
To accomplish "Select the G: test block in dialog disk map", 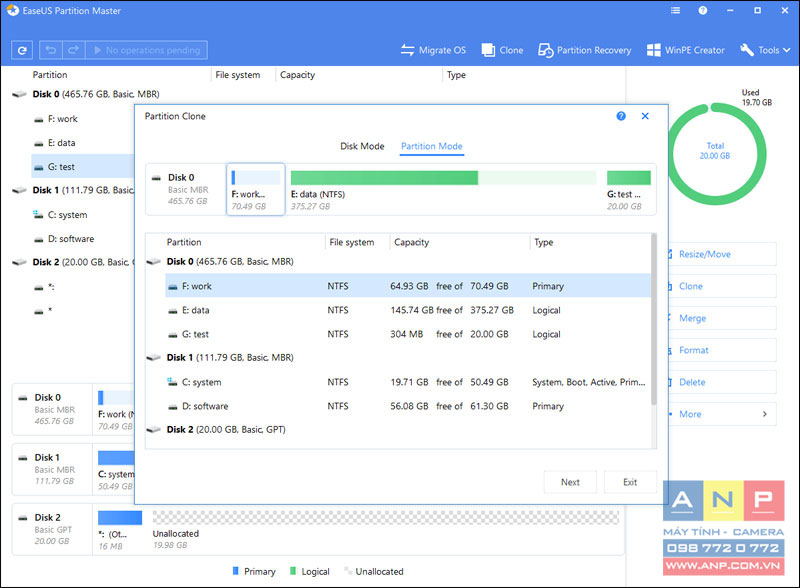I will click(x=629, y=189).
